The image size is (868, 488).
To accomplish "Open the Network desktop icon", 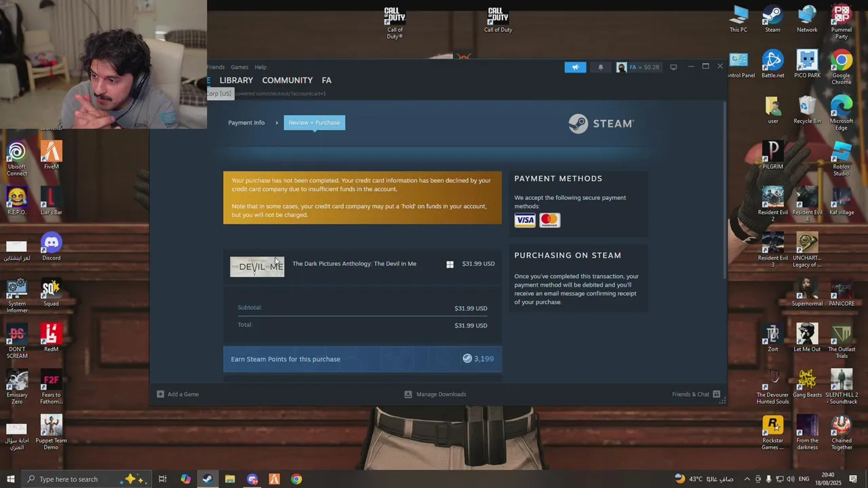I will (807, 19).
